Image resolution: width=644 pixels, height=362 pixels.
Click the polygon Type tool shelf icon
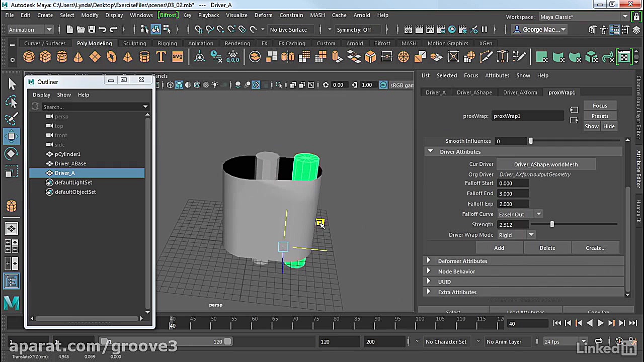[x=161, y=57]
